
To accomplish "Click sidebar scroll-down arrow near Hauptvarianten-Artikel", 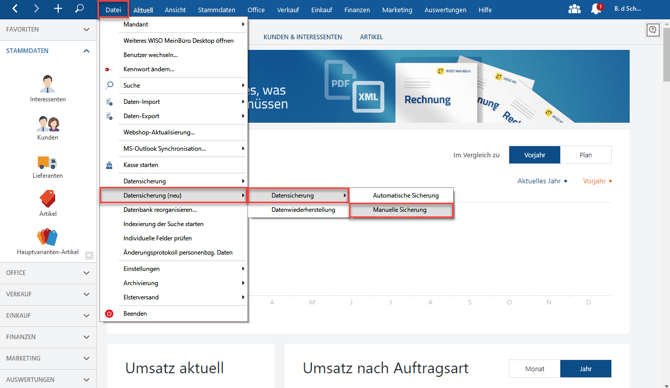I will [x=89, y=256].
